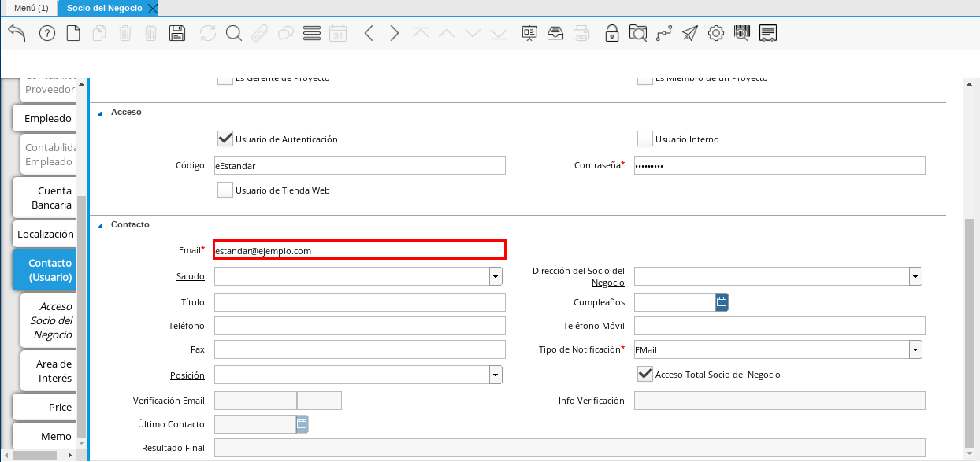This screenshot has width=980, height=462.
Task: Check the Usuario de Tienda Web box
Action: tap(225, 190)
